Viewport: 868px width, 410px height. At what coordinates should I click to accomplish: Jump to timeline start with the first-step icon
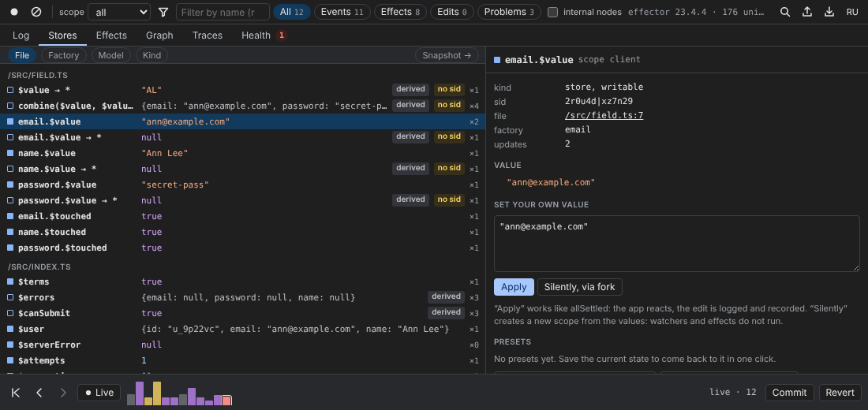point(16,393)
